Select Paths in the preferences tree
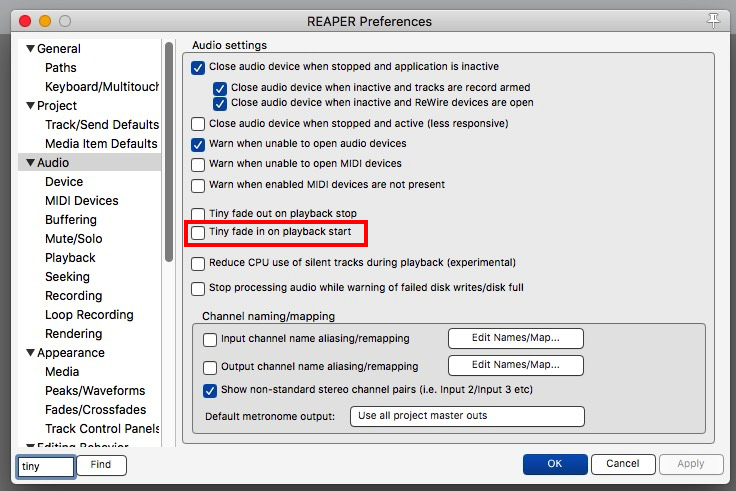 click(61, 68)
